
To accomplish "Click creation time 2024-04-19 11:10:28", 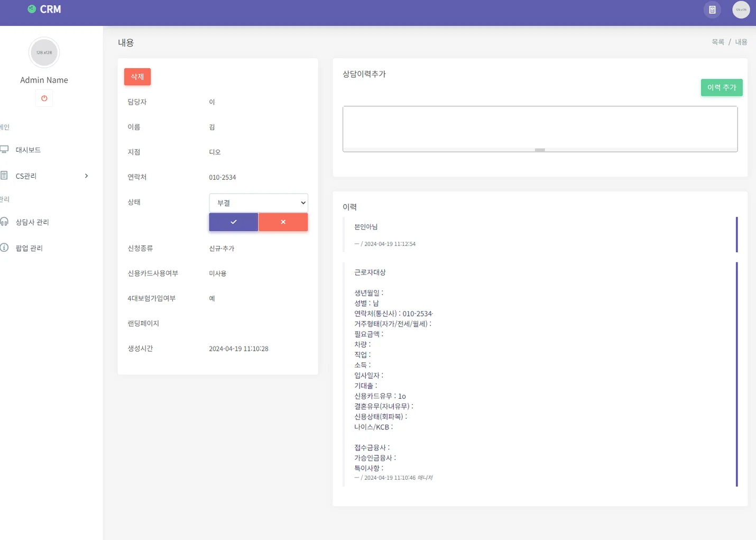I will tap(238, 349).
